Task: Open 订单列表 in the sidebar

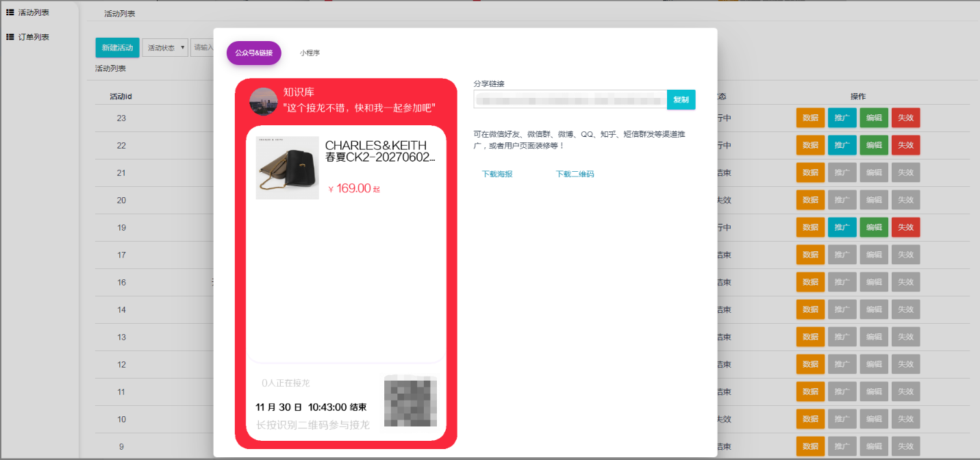Action: [x=33, y=37]
